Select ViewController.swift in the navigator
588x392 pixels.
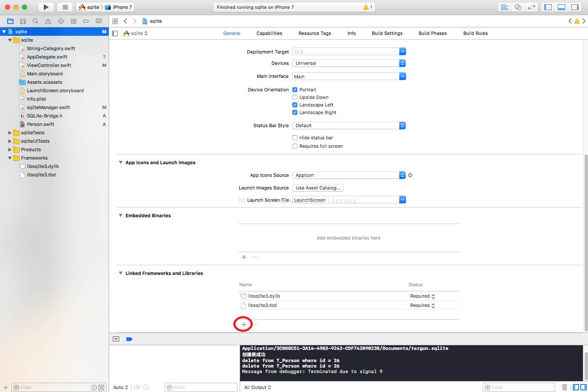(49, 65)
